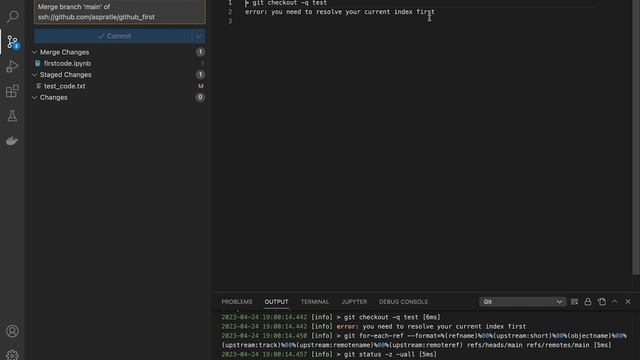This screenshot has height=360, width=640.
Task: Open the Source Control view icon
Action: [x=12, y=42]
